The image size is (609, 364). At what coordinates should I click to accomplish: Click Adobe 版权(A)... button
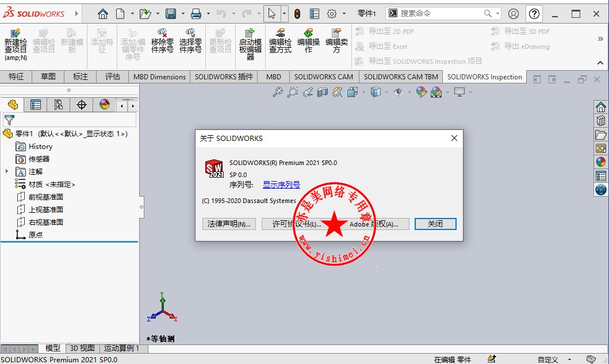point(374,224)
